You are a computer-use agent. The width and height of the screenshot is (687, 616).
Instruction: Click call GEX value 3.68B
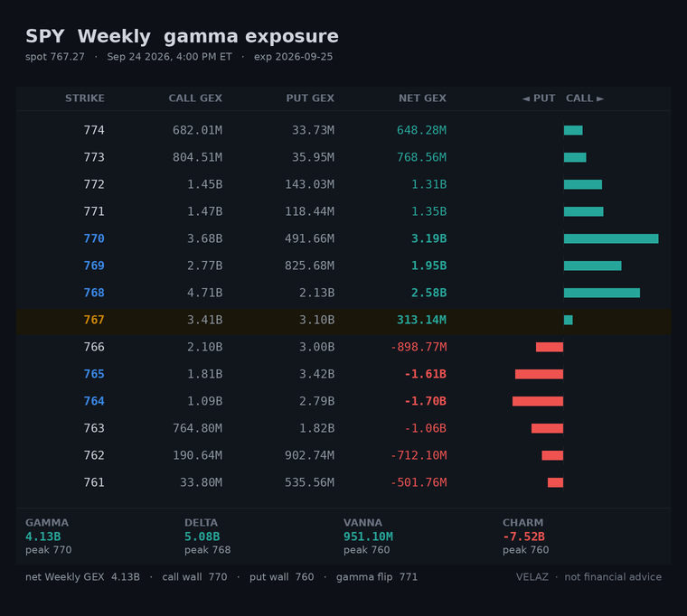[x=204, y=238]
